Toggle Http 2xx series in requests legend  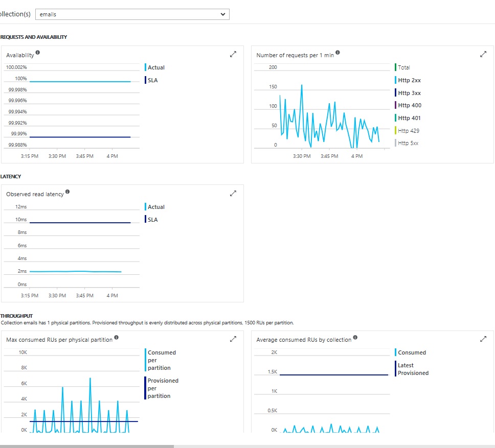(408, 80)
